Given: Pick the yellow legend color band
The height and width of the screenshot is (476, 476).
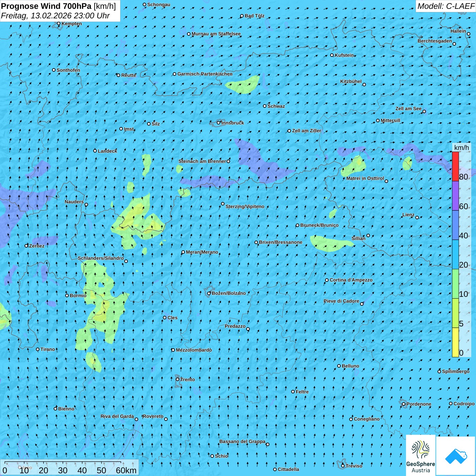Looking at the screenshot, I should [x=455, y=342].
